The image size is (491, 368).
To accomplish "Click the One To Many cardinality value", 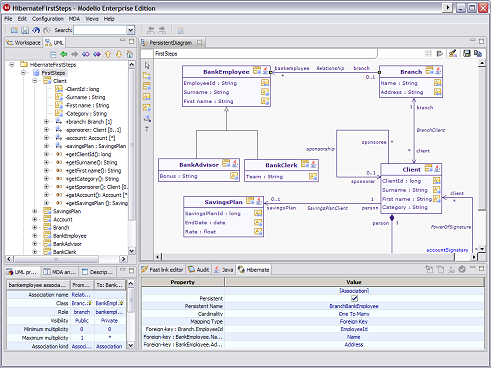I will point(354,314).
